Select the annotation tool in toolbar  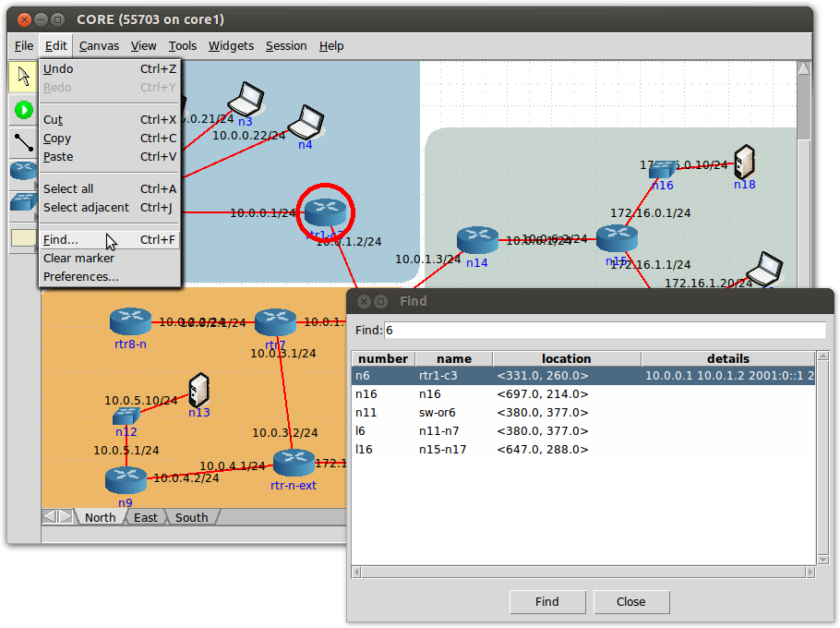(23, 238)
